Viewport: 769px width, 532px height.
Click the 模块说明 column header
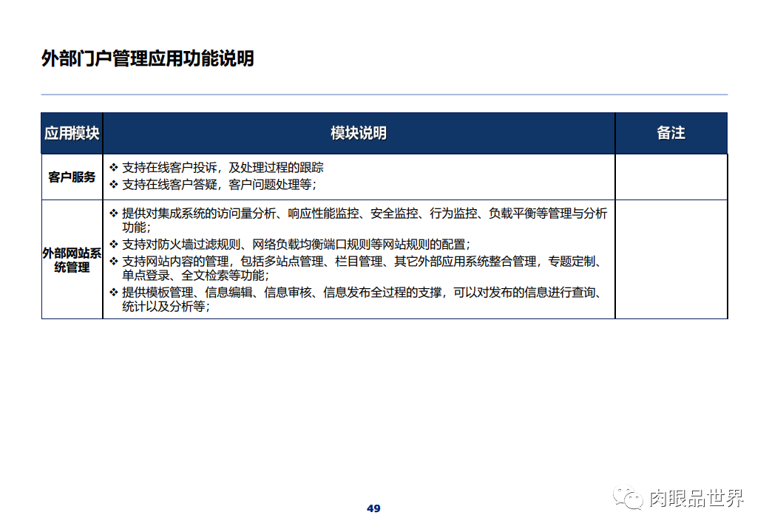pos(359,133)
